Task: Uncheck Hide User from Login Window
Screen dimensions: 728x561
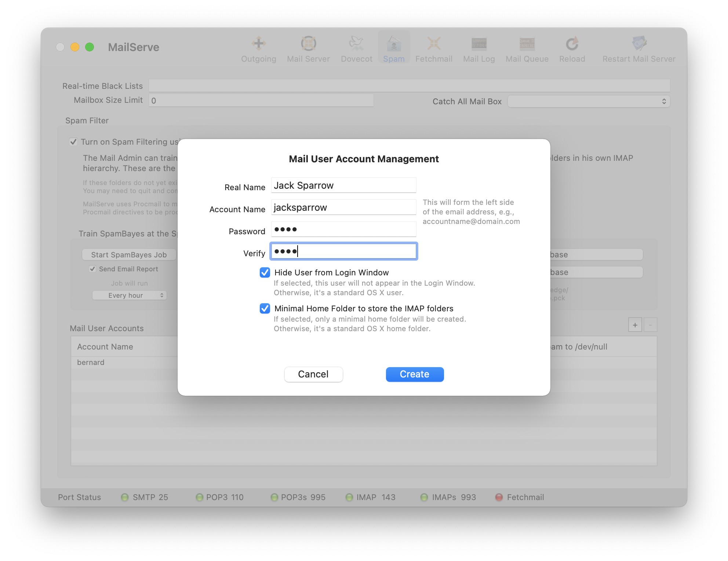Action: [x=265, y=272]
